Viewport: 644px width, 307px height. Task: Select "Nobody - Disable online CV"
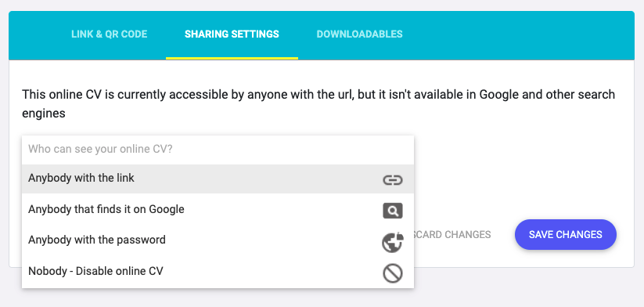tap(218, 271)
